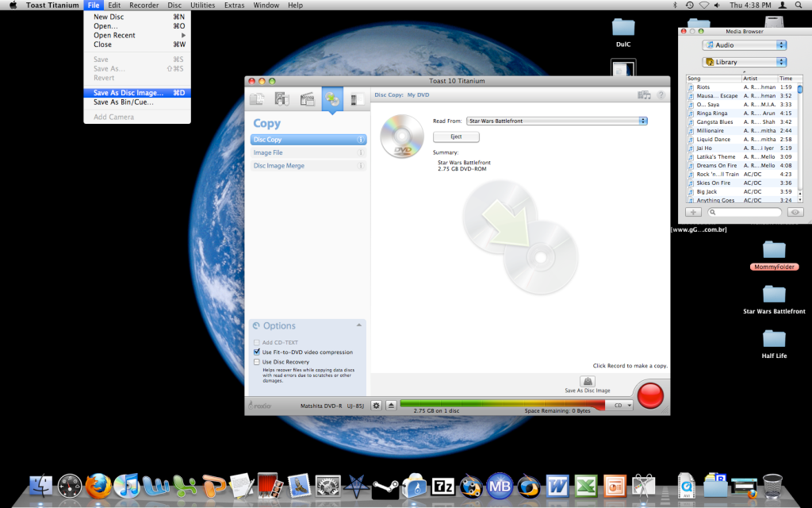Click the Eject button
The height and width of the screenshot is (508, 812).
coord(456,137)
